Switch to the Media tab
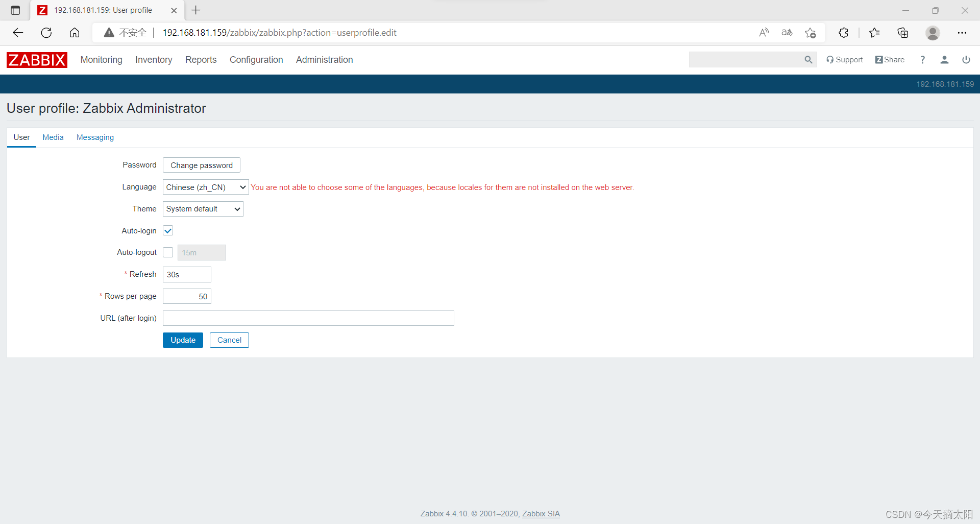980x524 pixels. (x=53, y=137)
